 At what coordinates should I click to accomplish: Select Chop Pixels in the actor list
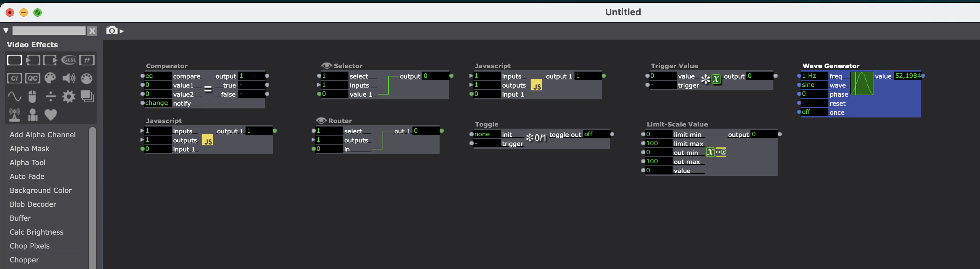(30, 246)
